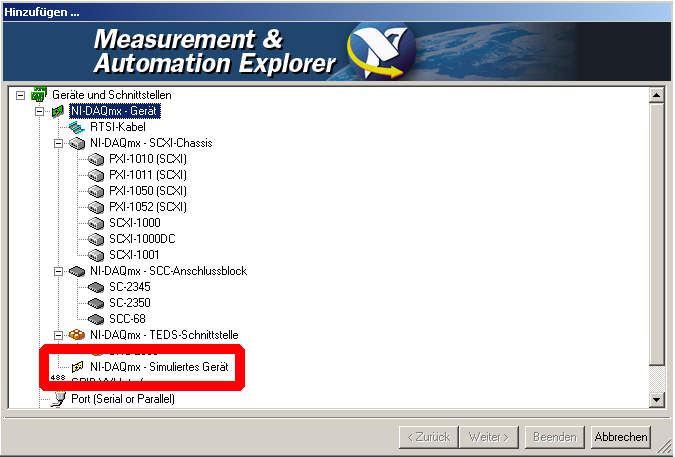This screenshot has width=675, height=457.
Task: Click the Abbrechen button
Action: (x=621, y=437)
